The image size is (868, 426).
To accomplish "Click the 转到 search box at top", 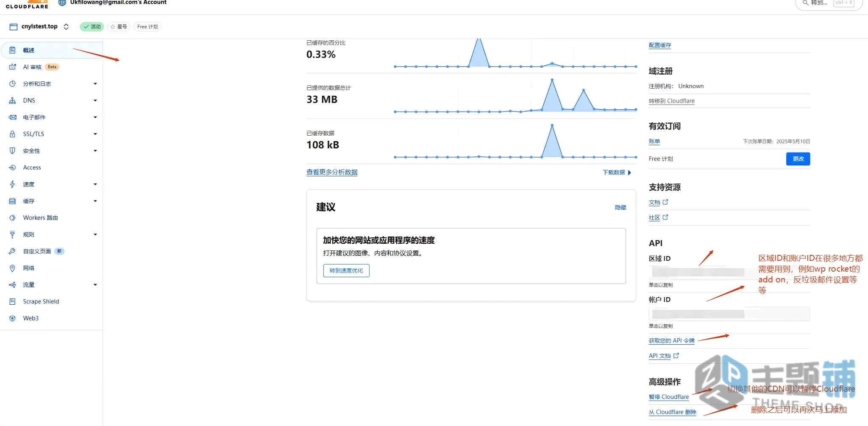I will (829, 3).
